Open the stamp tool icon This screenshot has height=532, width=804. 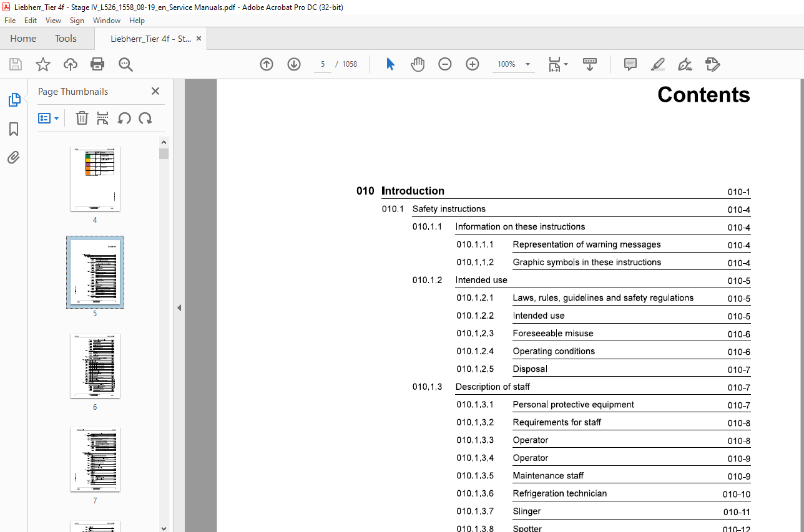click(712, 64)
